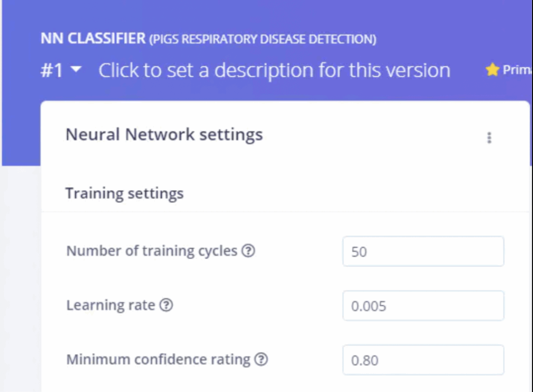Show help for Minimum confidence rating
The width and height of the screenshot is (533, 392).
261,359
